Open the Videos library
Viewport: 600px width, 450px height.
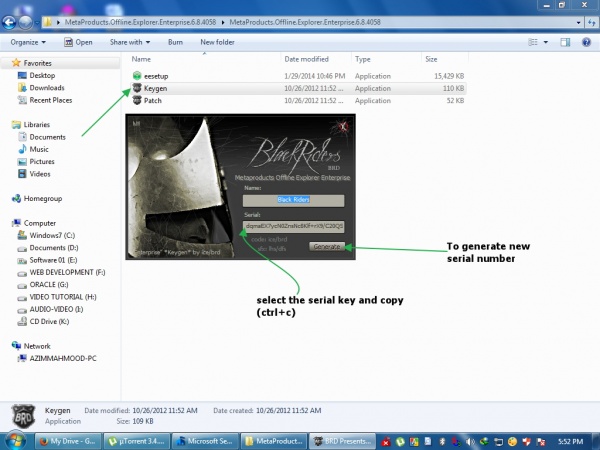(40, 173)
